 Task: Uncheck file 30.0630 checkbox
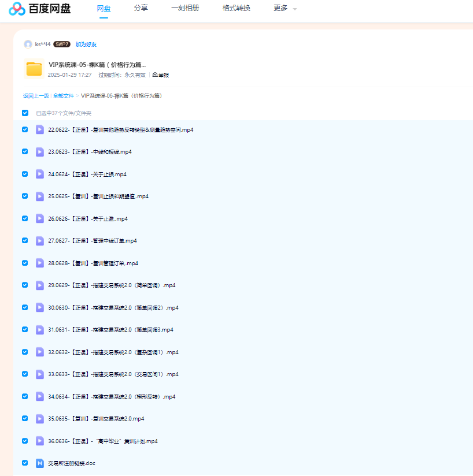coord(25,307)
